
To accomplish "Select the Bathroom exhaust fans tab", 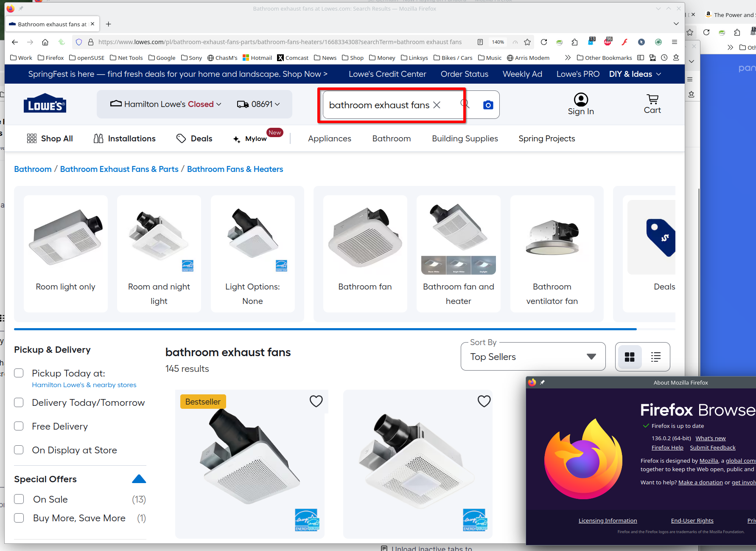I will click(52, 24).
